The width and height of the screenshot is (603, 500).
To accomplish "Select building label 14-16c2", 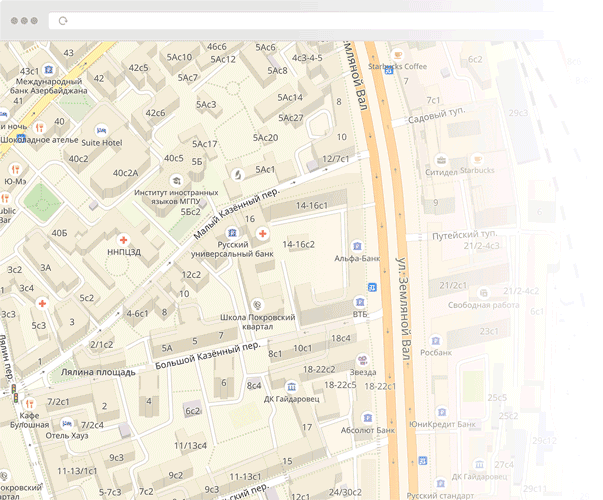I will tap(298, 244).
